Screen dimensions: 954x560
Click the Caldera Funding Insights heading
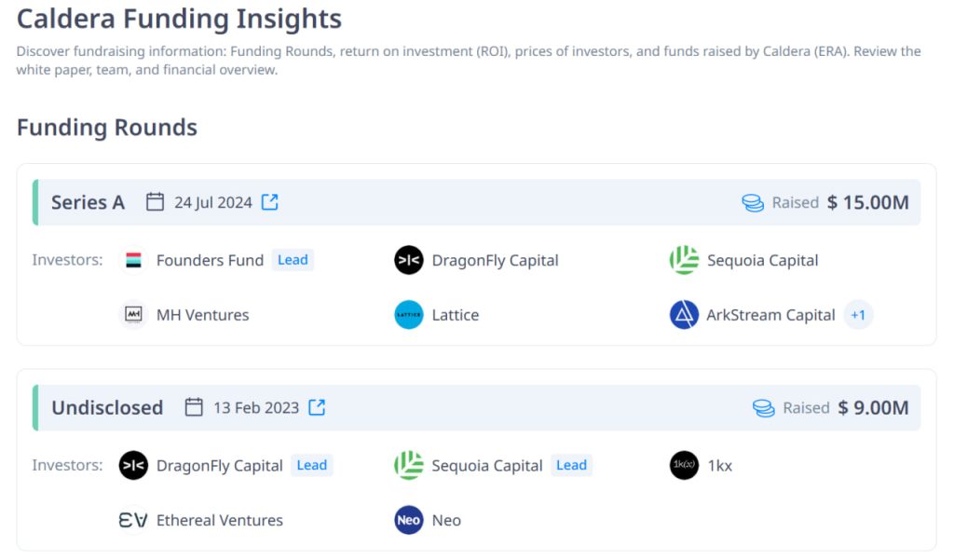pos(179,19)
